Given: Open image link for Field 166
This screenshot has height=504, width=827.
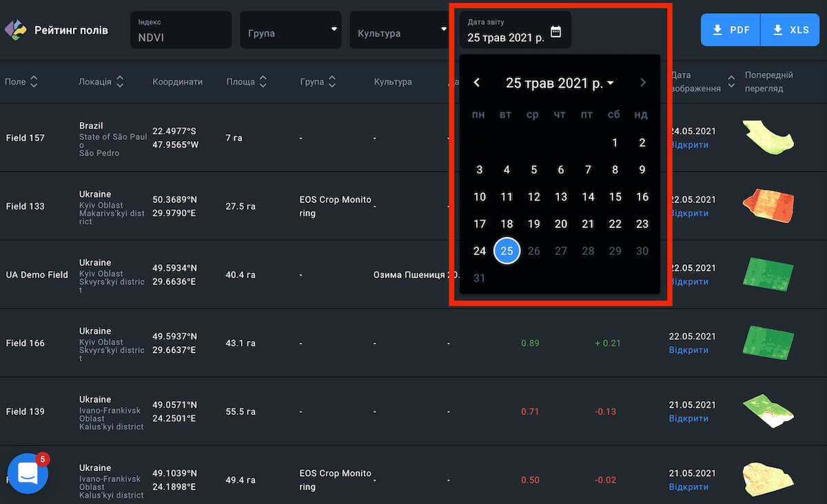Looking at the screenshot, I should [x=688, y=350].
